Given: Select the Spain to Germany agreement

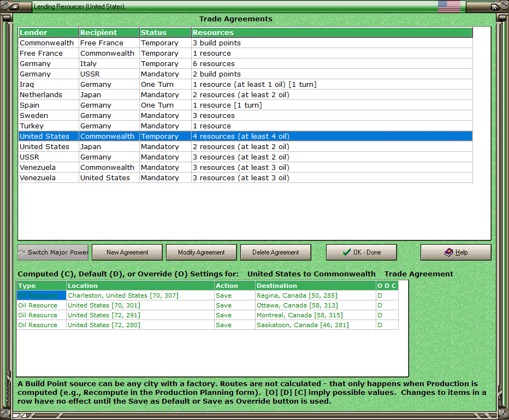Looking at the screenshot, I should tap(245, 105).
